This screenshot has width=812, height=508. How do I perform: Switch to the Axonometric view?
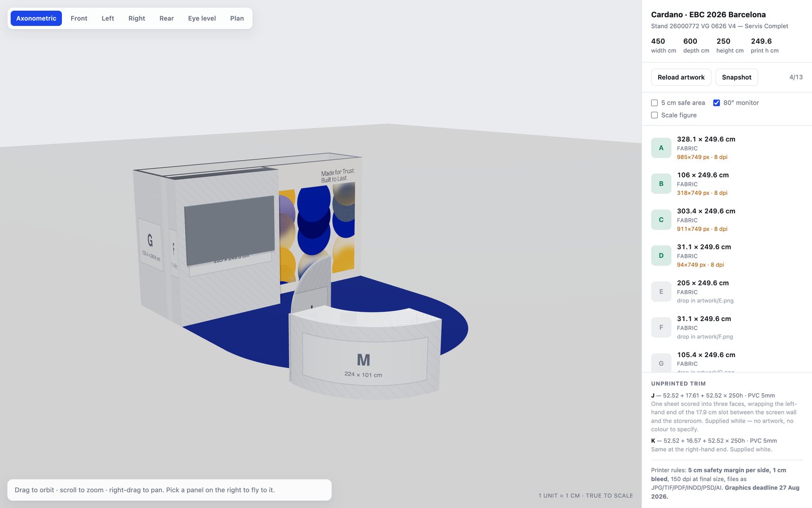click(x=36, y=18)
